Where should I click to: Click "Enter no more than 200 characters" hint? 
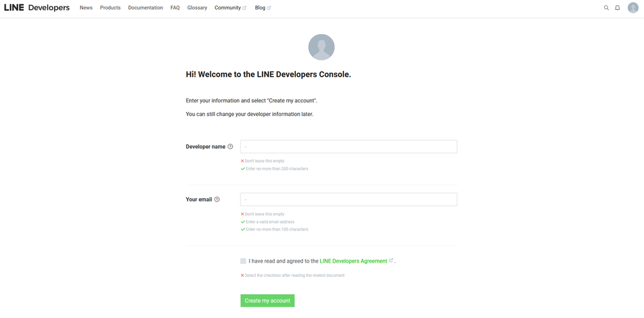coord(277,169)
